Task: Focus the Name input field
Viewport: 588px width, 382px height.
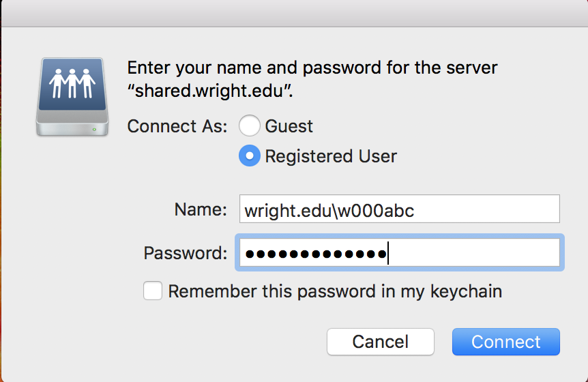Action: 399,210
